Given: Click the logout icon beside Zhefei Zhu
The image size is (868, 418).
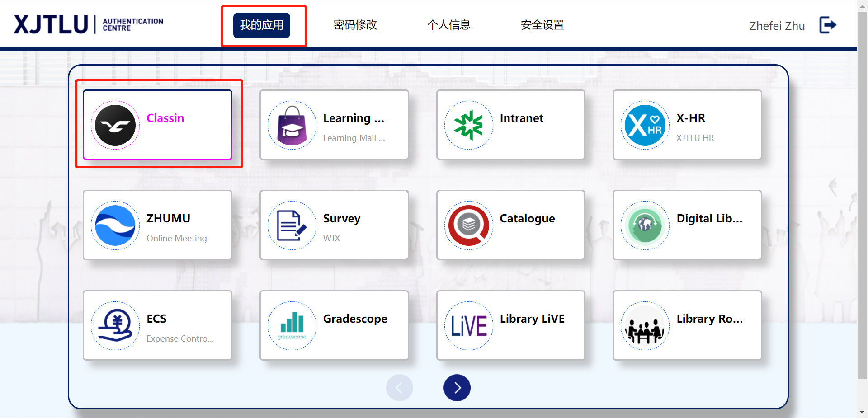Looking at the screenshot, I should point(828,25).
